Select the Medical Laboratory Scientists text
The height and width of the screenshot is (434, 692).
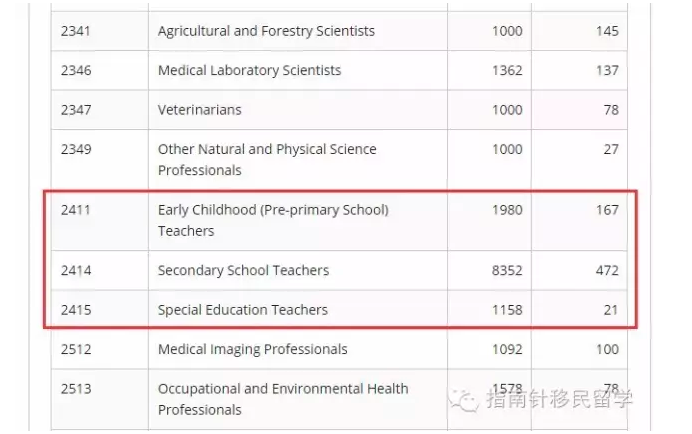(x=249, y=70)
